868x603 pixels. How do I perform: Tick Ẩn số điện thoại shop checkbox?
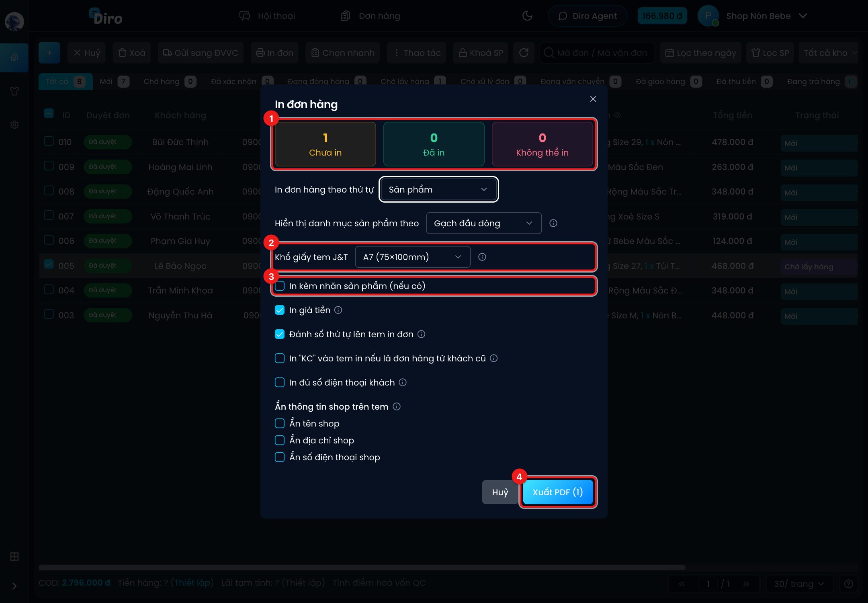(280, 457)
